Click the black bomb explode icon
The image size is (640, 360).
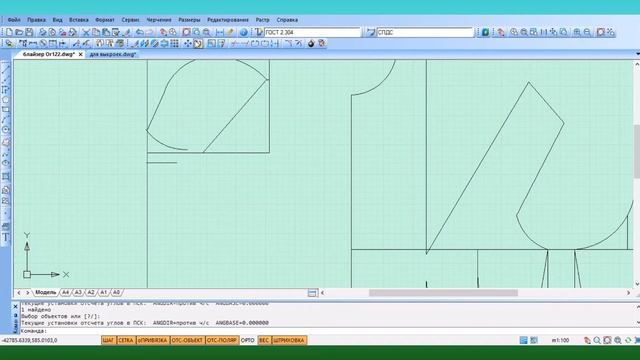(311, 43)
